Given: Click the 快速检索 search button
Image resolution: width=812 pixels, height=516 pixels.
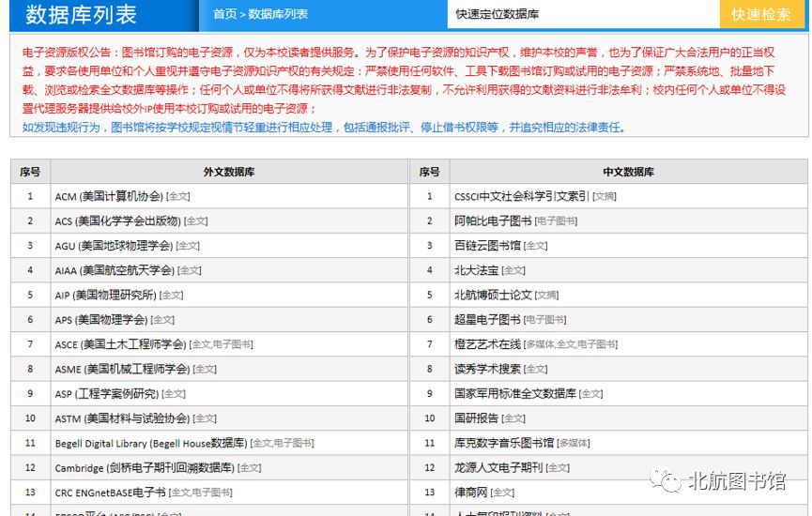Looking at the screenshot, I should coord(761,14).
